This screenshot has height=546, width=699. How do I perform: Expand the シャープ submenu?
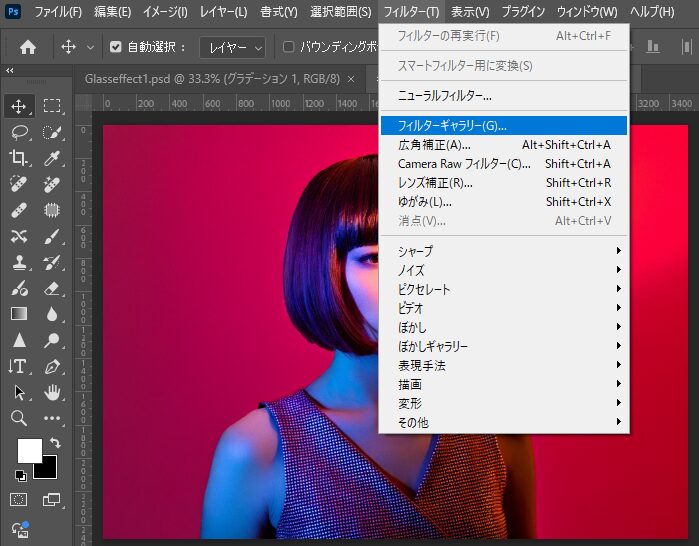(x=504, y=251)
